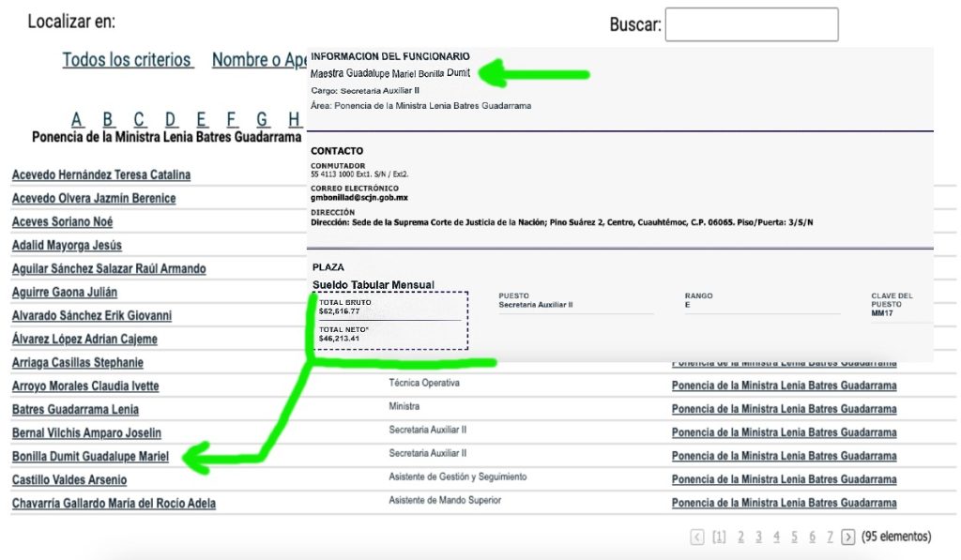
Task: Select the 'Todos los criterios' filter link
Action: [128, 60]
